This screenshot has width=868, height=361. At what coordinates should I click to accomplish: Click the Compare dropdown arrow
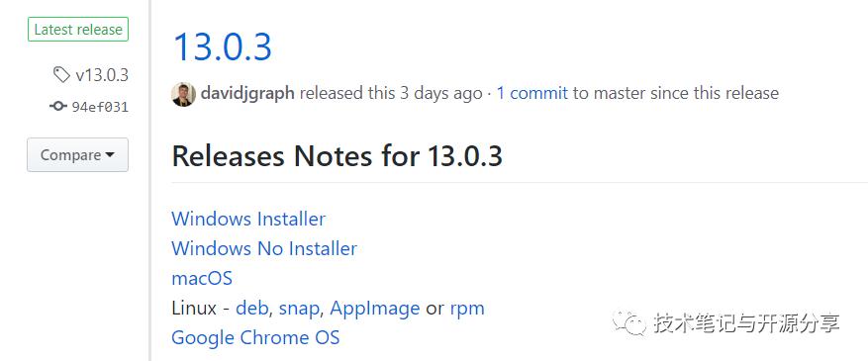[110, 155]
